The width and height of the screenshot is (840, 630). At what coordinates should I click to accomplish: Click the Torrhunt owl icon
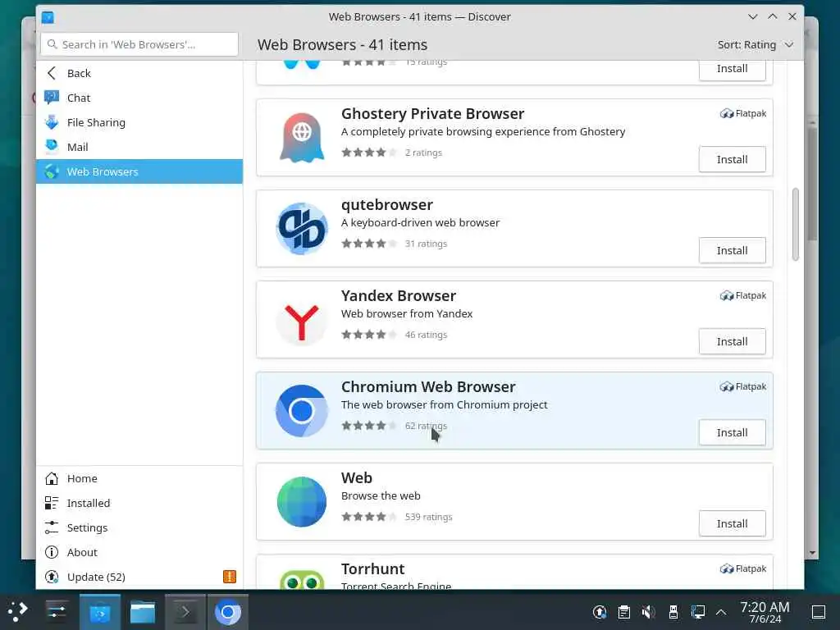pyautogui.click(x=302, y=580)
